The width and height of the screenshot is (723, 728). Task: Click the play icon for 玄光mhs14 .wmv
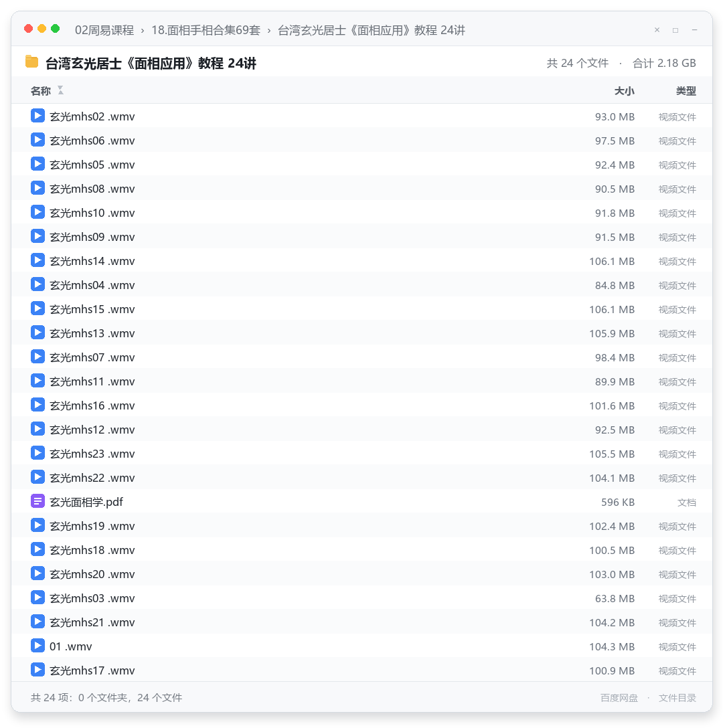[37, 260]
